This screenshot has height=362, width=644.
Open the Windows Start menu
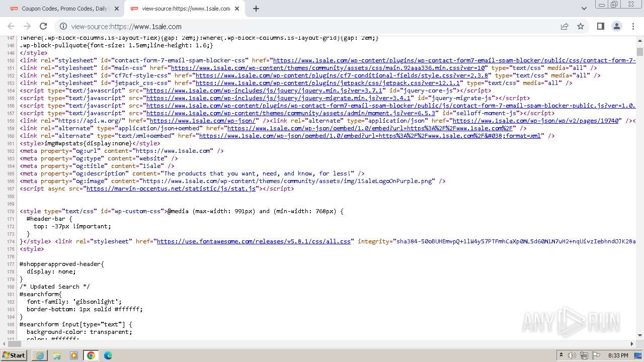pos(14,355)
